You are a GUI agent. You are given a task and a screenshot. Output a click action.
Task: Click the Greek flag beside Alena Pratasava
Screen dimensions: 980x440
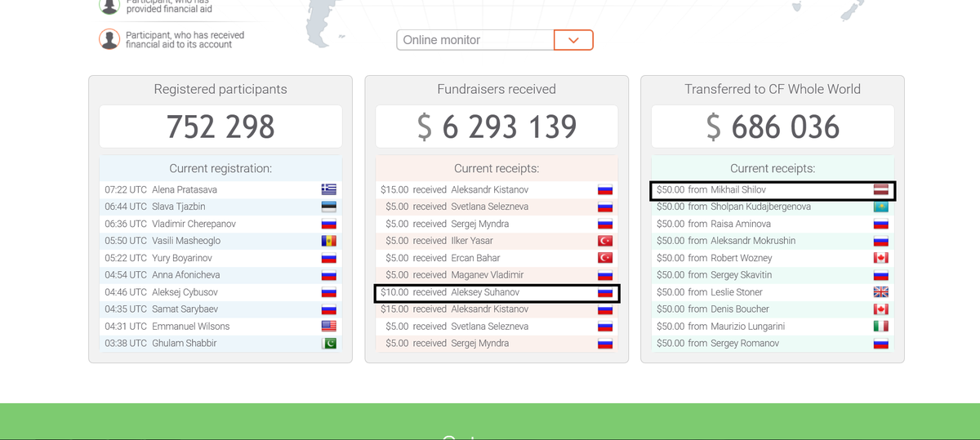coord(329,189)
